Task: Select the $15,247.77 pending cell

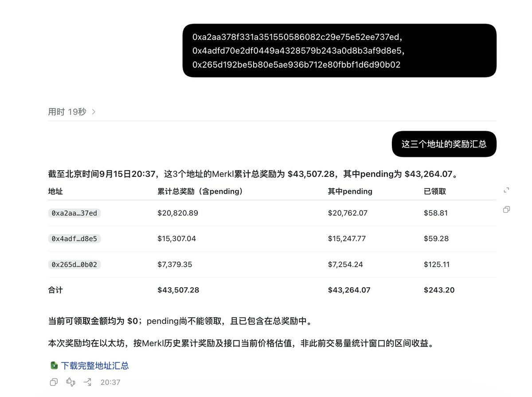Action: tap(347, 239)
